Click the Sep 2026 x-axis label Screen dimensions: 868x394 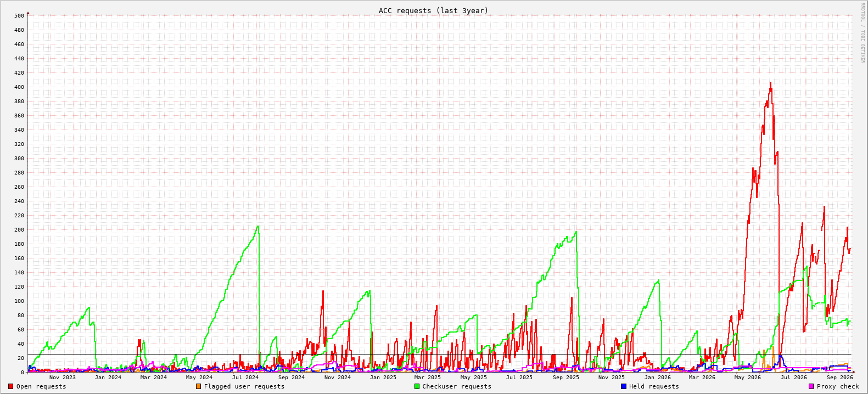pyautogui.click(x=840, y=378)
